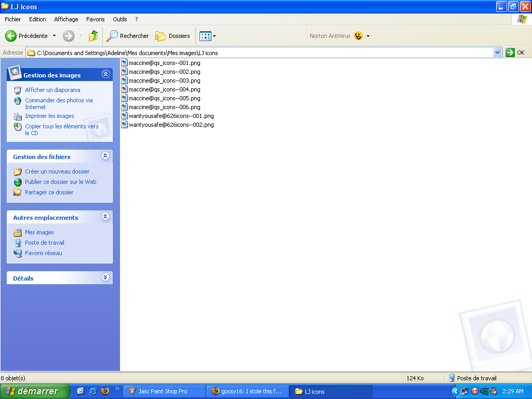Click Créer un nouveau dossier link
Screen dimensions: 532x399
pyautogui.click(x=57, y=171)
